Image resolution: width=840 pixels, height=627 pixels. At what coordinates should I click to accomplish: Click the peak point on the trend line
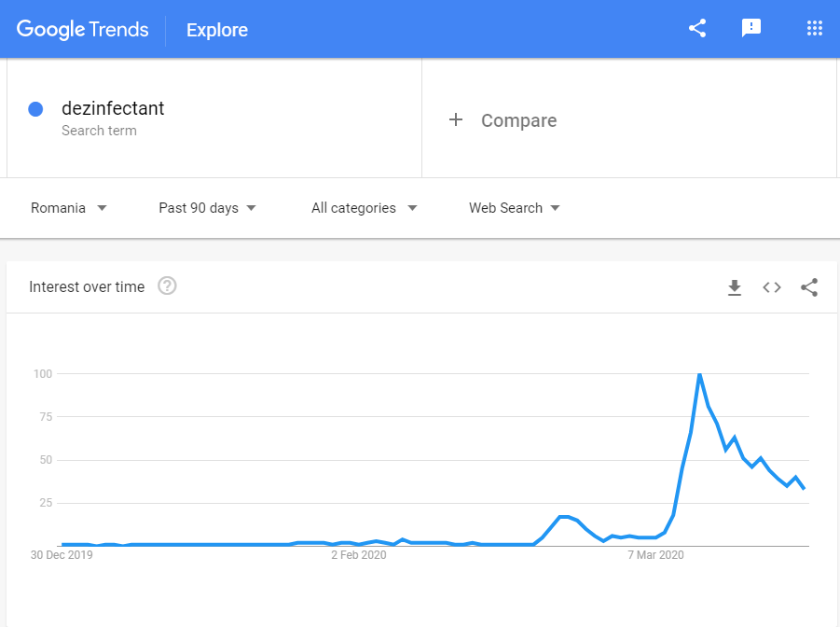click(700, 373)
